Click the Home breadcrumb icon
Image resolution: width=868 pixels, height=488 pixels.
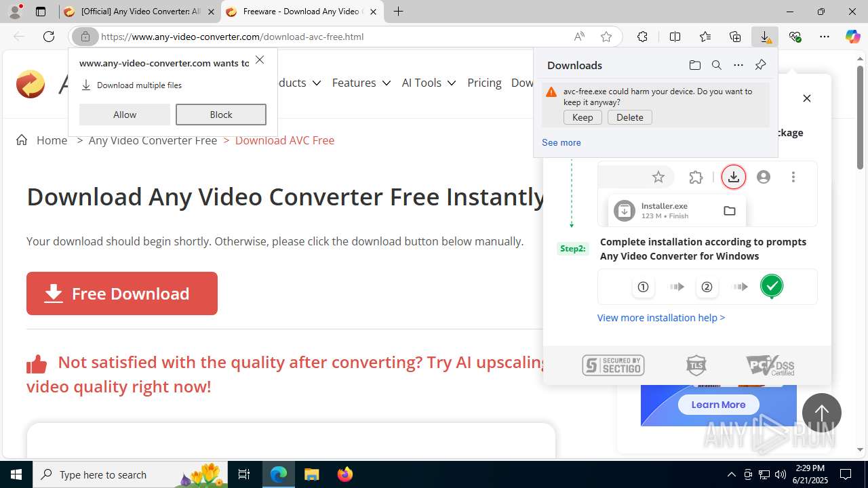22,140
